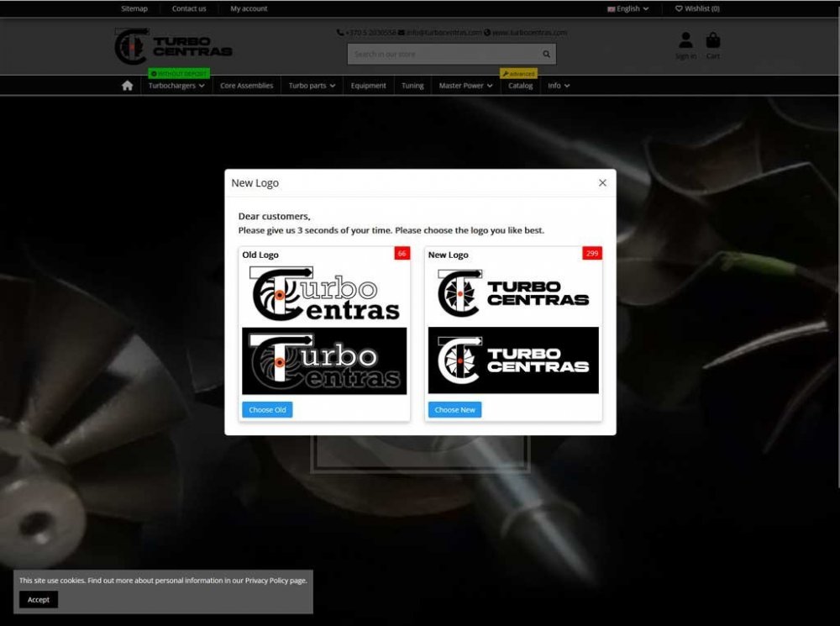The width and height of the screenshot is (840, 626).
Task: Click the Turbo Centras header logo
Action: (174, 46)
